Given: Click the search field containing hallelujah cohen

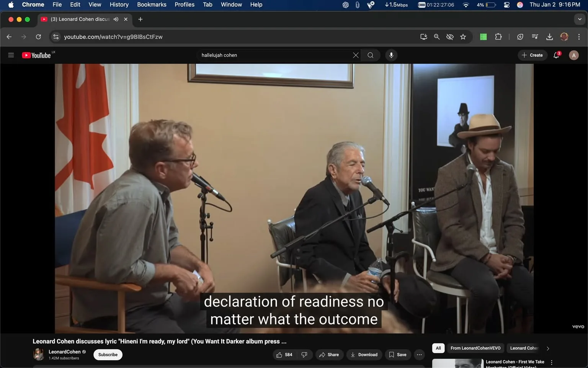Looking at the screenshot, I should click(x=274, y=55).
